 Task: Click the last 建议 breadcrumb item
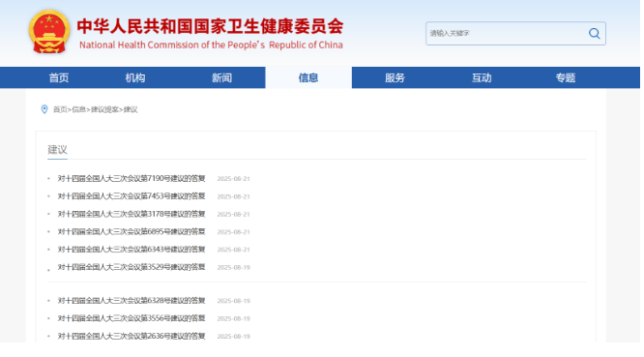(x=131, y=109)
